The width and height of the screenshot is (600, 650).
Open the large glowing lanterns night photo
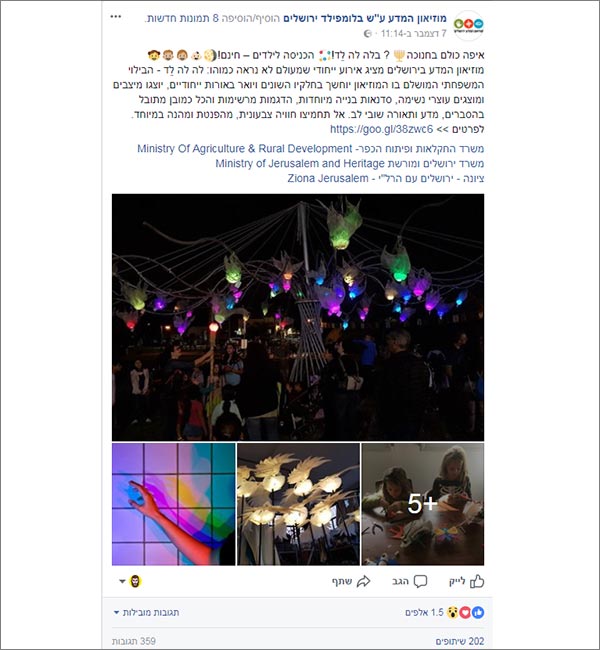tap(298, 317)
